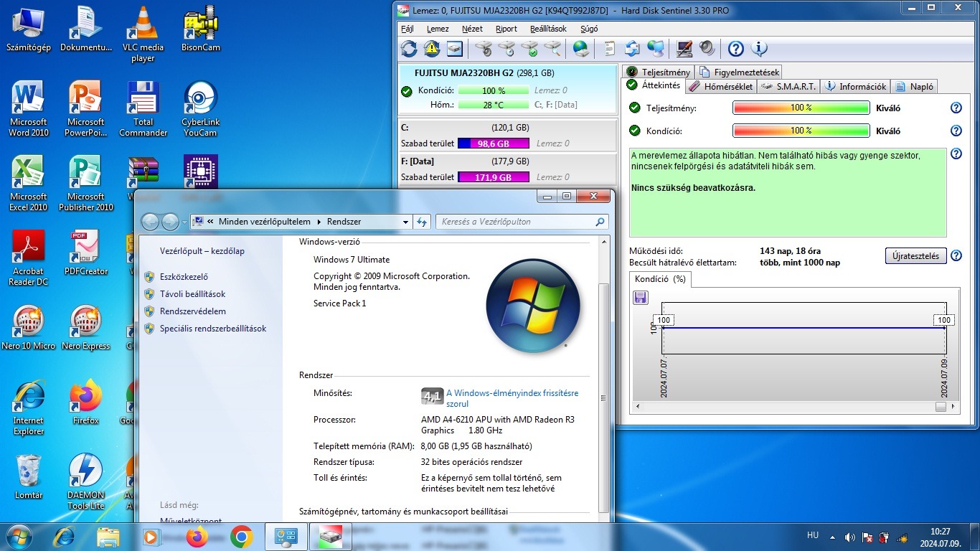This screenshot has height=551, width=980.
Task: Click the C: drive free space bar
Action: pos(493,143)
